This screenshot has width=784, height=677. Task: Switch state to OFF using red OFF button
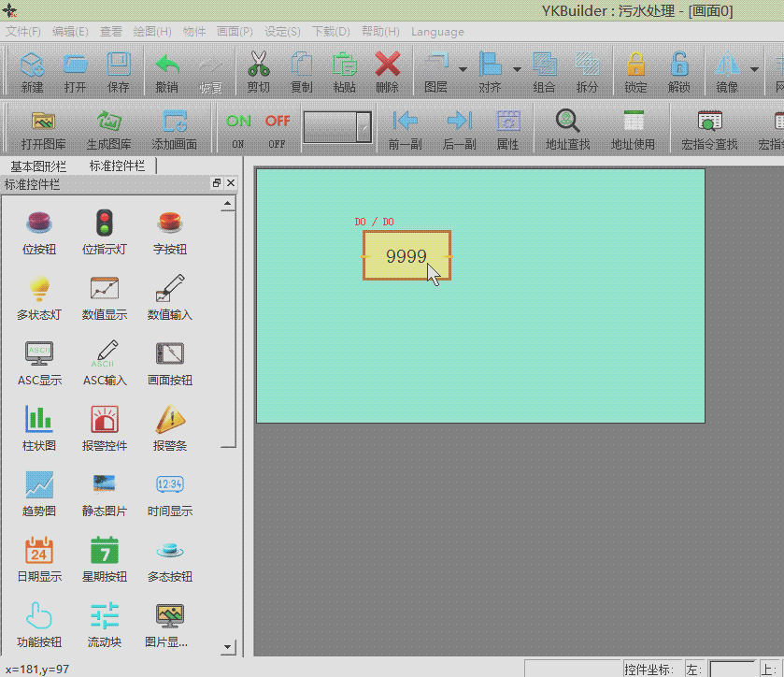point(278,127)
